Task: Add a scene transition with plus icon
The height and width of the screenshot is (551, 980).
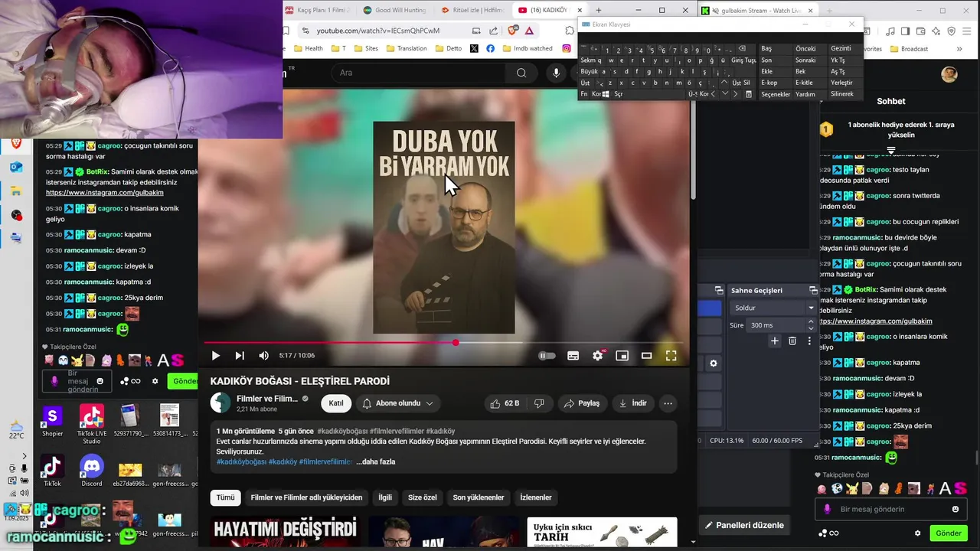Action: (775, 341)
